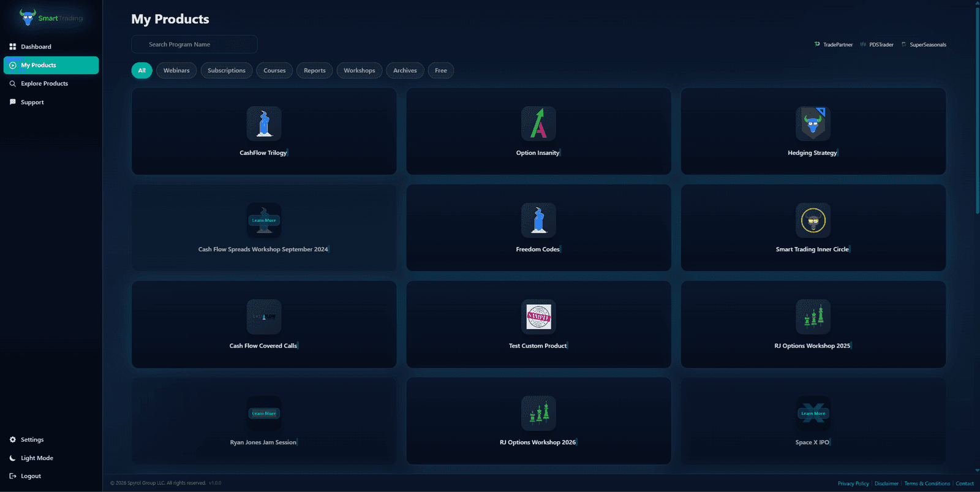Open Support from the sidebar

tap(51, 102)
